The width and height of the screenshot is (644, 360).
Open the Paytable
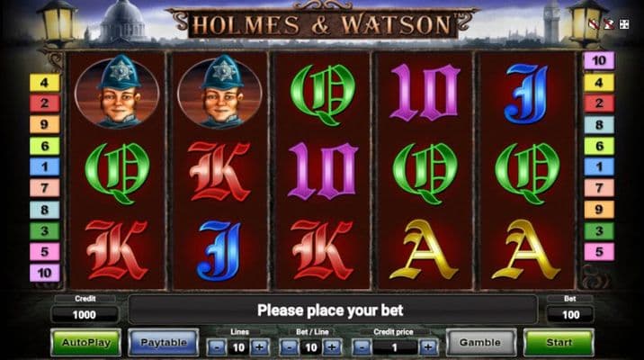click(164, 342)
